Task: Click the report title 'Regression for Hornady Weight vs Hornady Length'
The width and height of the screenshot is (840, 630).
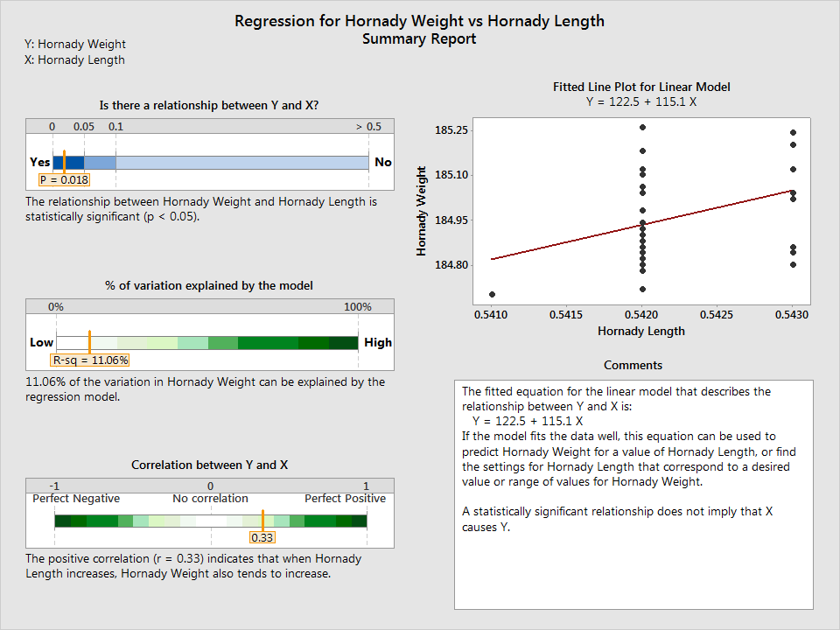Action: [419, 21]
